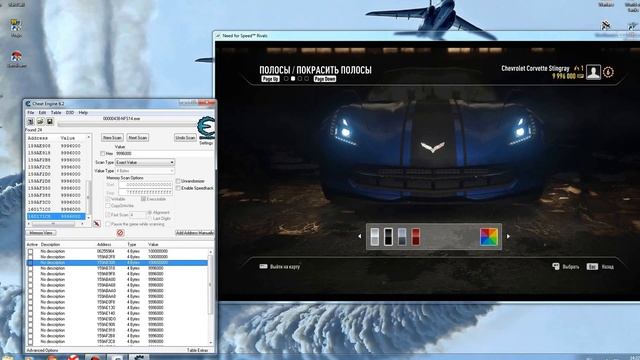The image size is (640, 360).
Task: Click the Page Down button in the game
Action: (x=325, y=79)
